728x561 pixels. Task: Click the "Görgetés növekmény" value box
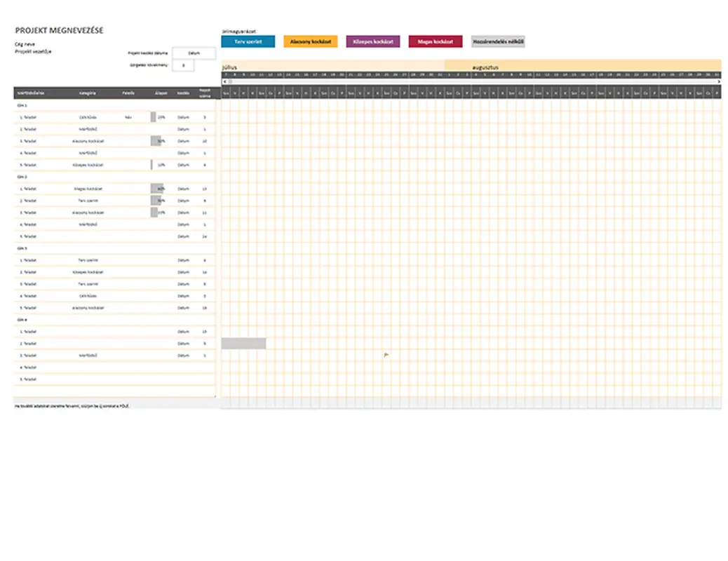click(x=182, y=65)
